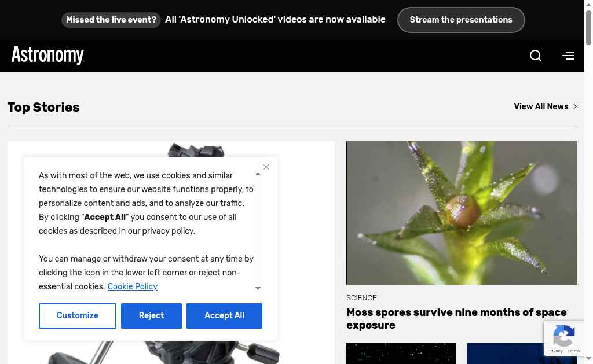593x364 pixels.
Task: Open the Cookie Policy link
Action: [x=132, y=286]
